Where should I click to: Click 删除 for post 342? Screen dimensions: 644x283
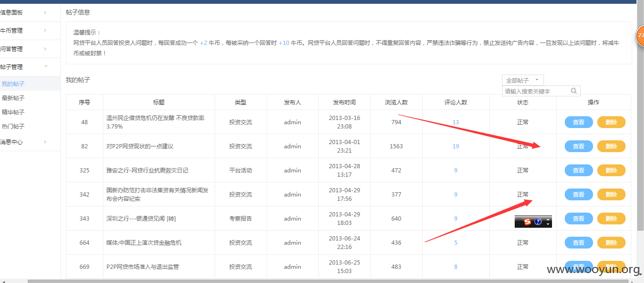tap(611, 195)
